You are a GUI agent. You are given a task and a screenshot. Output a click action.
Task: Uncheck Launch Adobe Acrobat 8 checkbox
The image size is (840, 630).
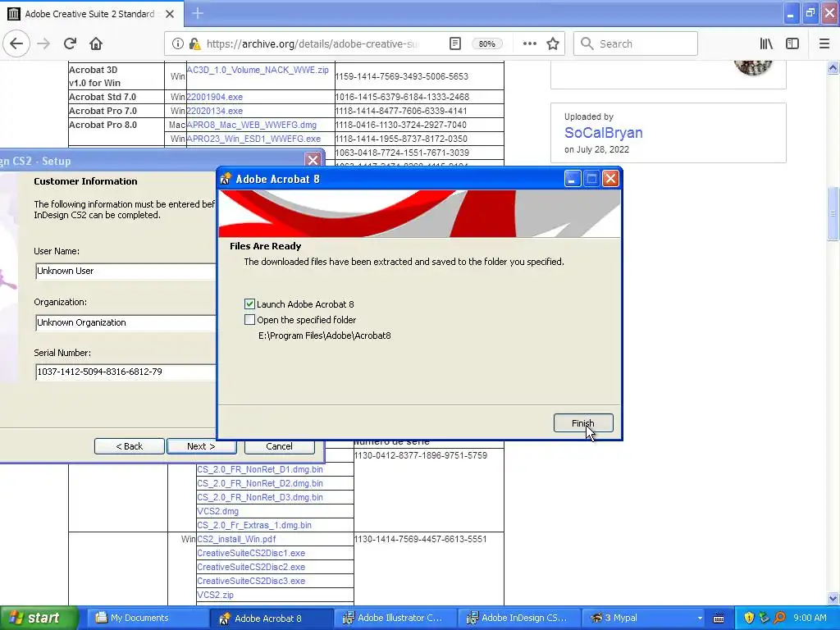click(249, 304)
